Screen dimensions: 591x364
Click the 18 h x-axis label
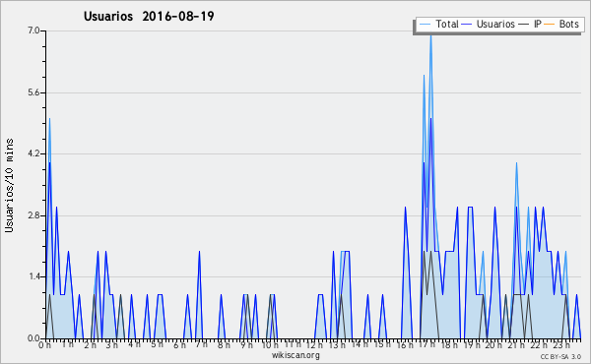tap(449, 344)
